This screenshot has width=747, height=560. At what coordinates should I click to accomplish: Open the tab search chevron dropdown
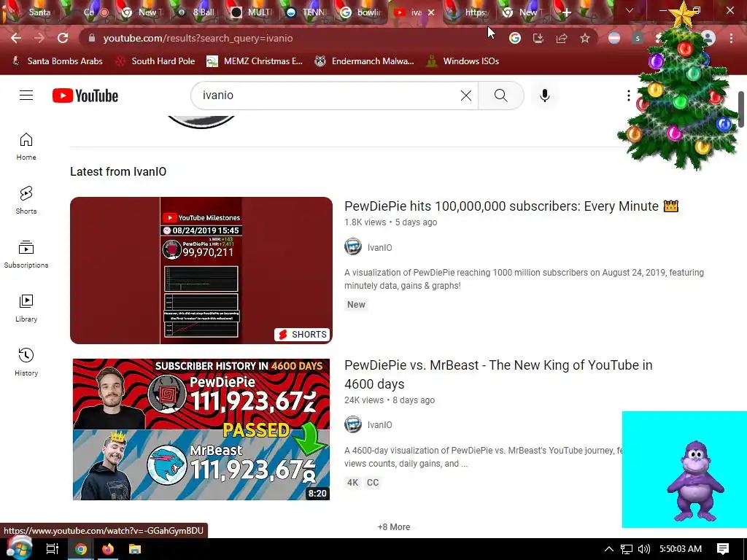click(630, 10)
